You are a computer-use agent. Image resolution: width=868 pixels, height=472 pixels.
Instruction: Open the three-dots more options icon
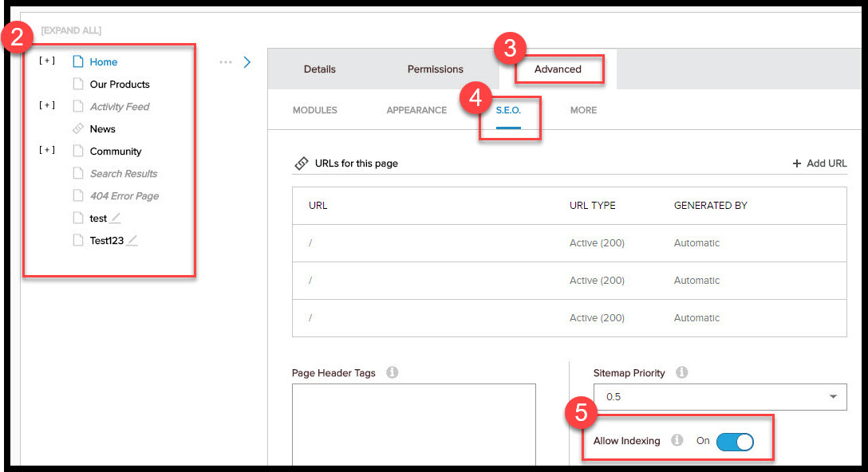[225, 62]
